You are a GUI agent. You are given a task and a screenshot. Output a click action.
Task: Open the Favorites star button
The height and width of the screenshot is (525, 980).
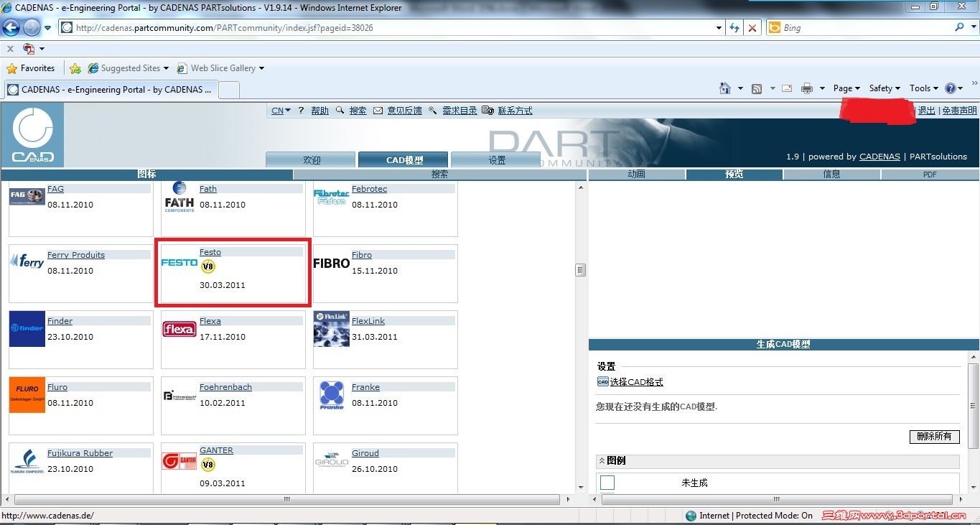point(30,68)
